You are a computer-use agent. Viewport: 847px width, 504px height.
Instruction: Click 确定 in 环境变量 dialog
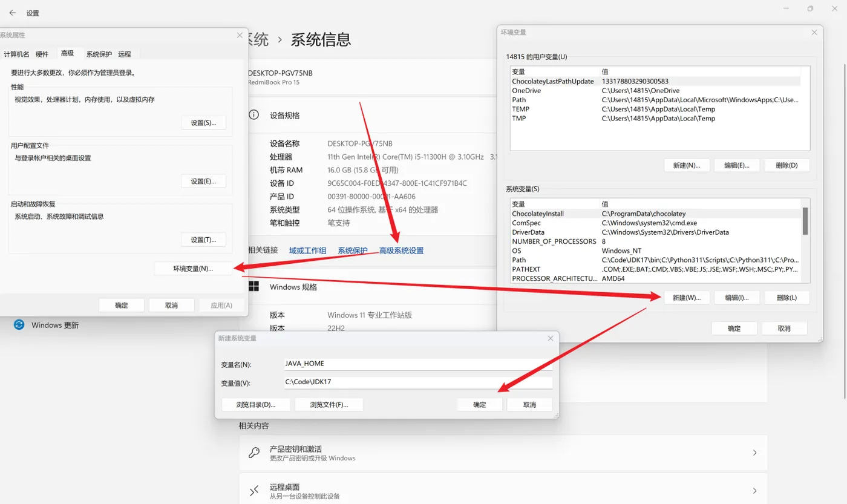click(734, 329)
